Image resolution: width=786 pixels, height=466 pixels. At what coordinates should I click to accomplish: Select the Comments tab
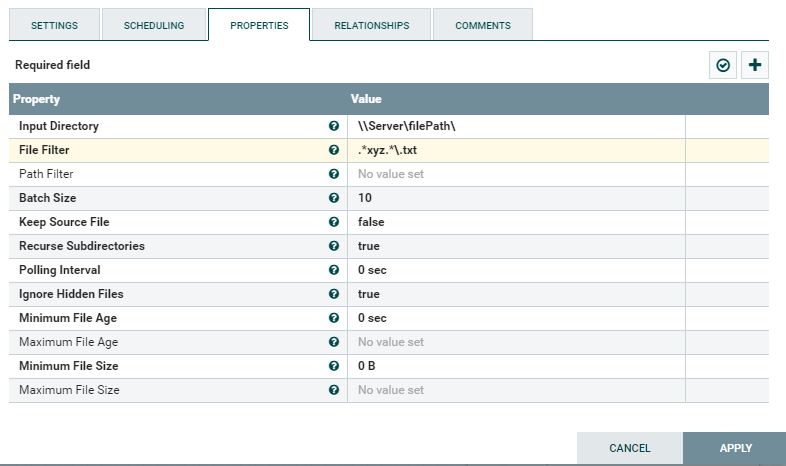click(x=483, y=25)
